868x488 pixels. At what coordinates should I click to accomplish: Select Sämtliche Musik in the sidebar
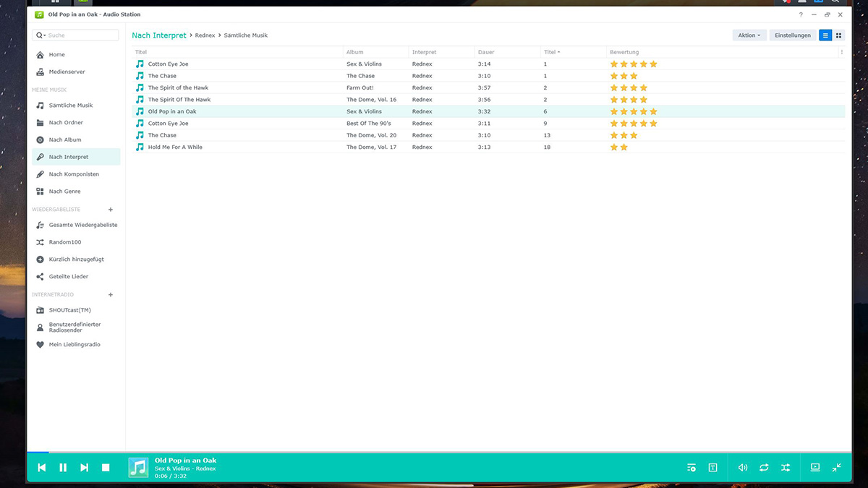tap(75, 106)
